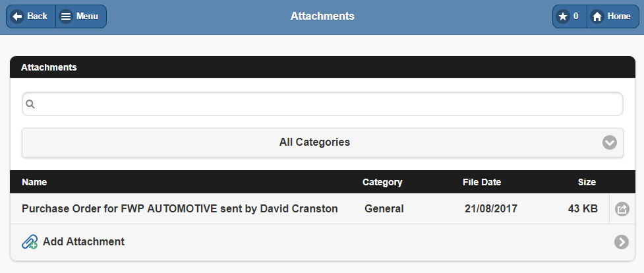Sort by the Category column header
Viewport: 644px width, 273px height.
[x=382, y=182]
